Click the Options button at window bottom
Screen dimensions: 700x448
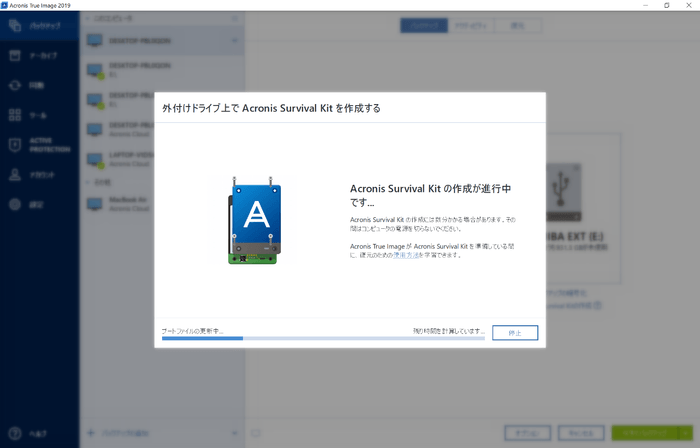pos(527,433)
